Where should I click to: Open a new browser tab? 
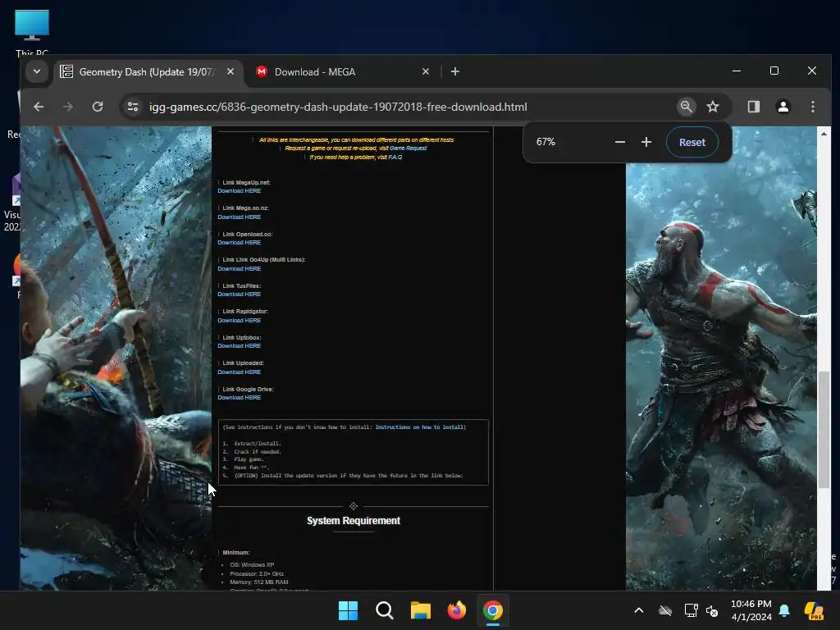[x=454, y=71]
